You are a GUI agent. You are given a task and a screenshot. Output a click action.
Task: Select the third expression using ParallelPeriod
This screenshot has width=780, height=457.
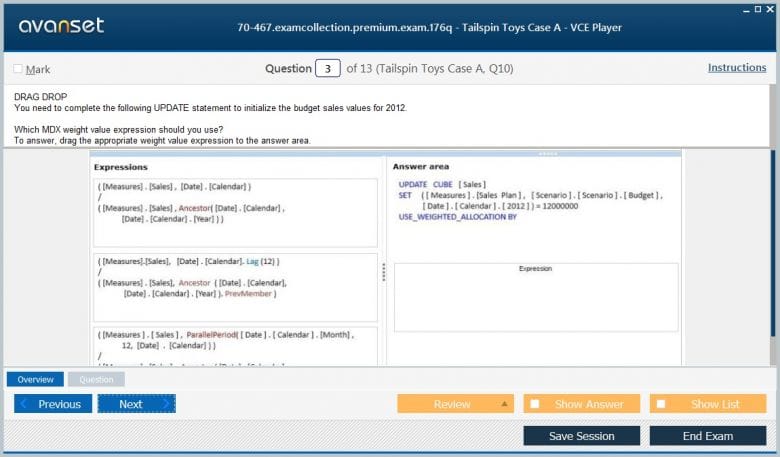coord(235,347)
